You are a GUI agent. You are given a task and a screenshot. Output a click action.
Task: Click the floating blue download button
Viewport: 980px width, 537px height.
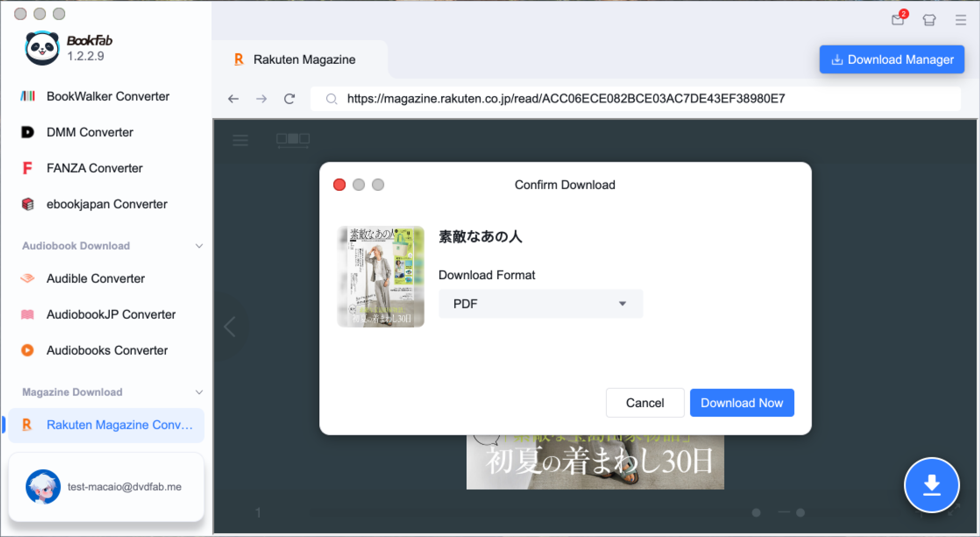[x=932, y=485]
